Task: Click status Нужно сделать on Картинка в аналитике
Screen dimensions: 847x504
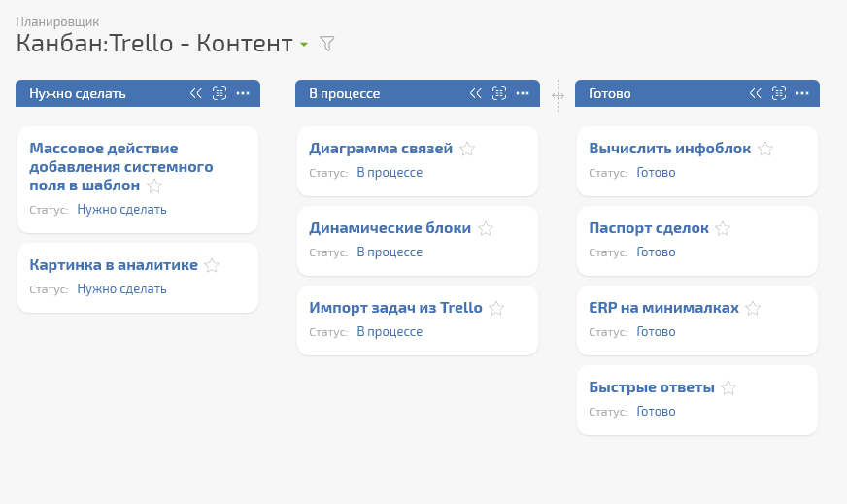Action: 121,289
